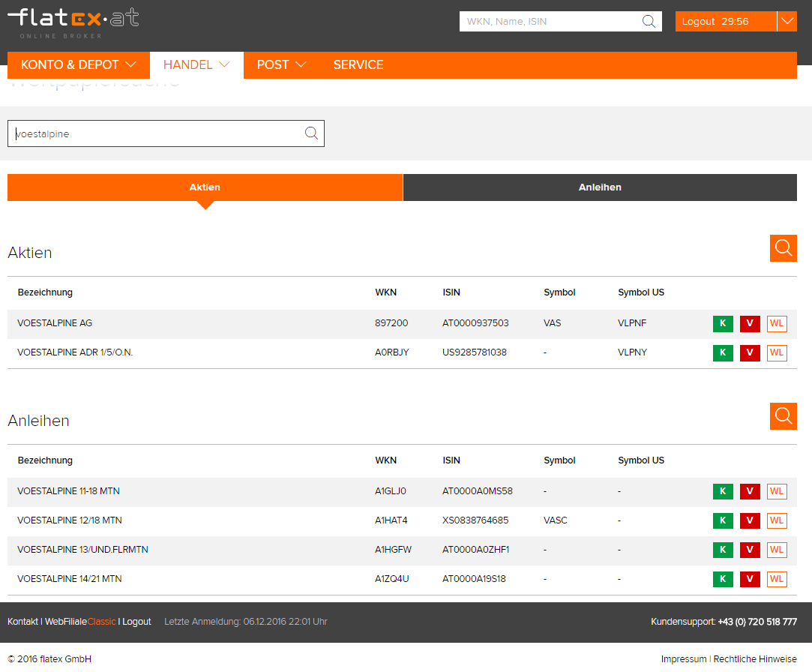Click ISIN AT0000A0MS58
The height and width of the screenshot is (672, 812).
478,491
